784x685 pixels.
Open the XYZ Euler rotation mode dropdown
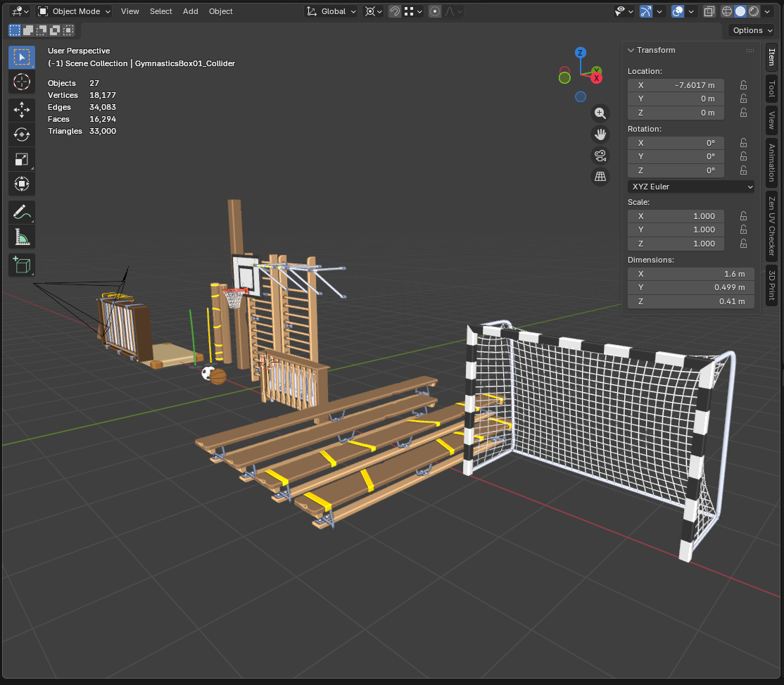(x=690, y=187)
